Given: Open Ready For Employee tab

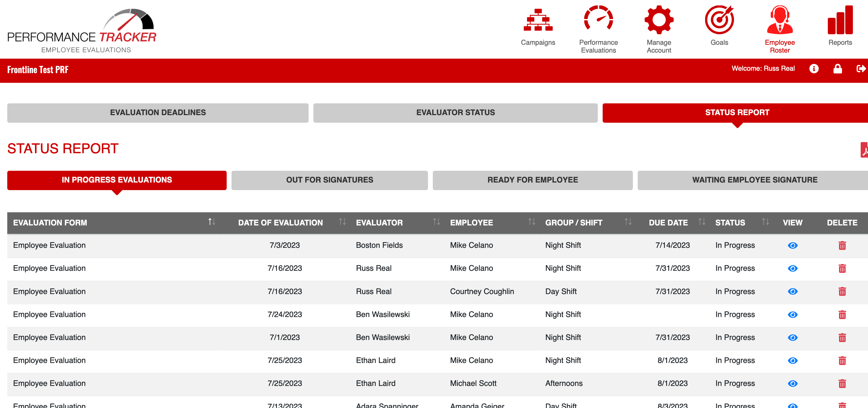Looking at the screenshot, I should [533, 180].
